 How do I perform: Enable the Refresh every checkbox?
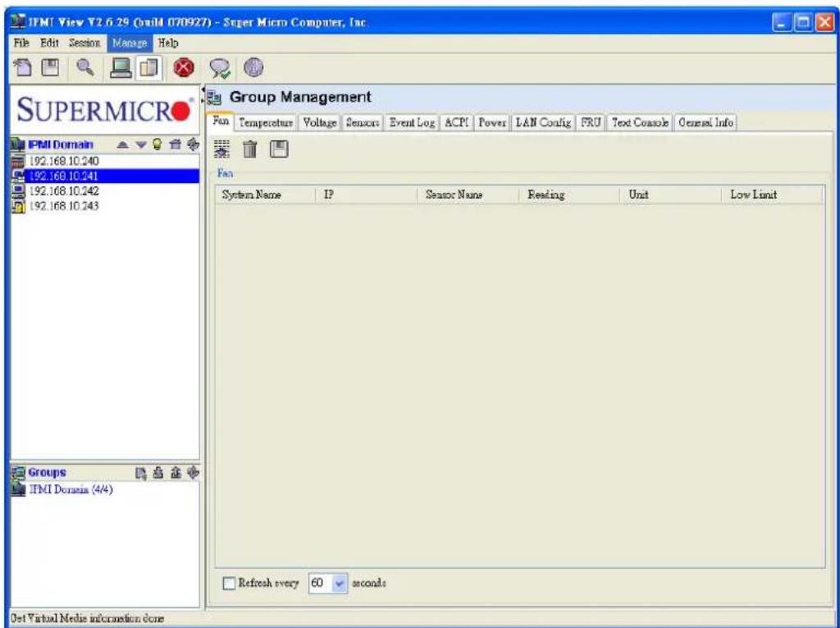point(229,583)
